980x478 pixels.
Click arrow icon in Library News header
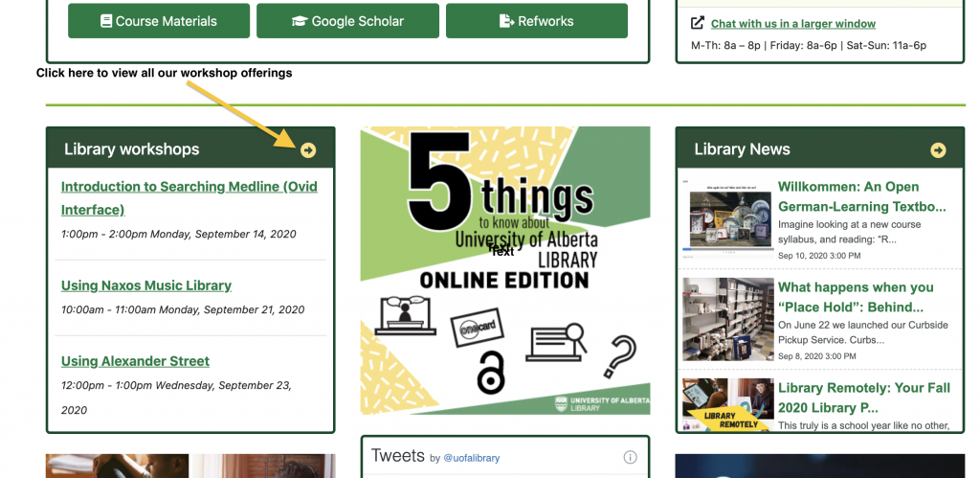pyautogui.click(x=938, y=150)
